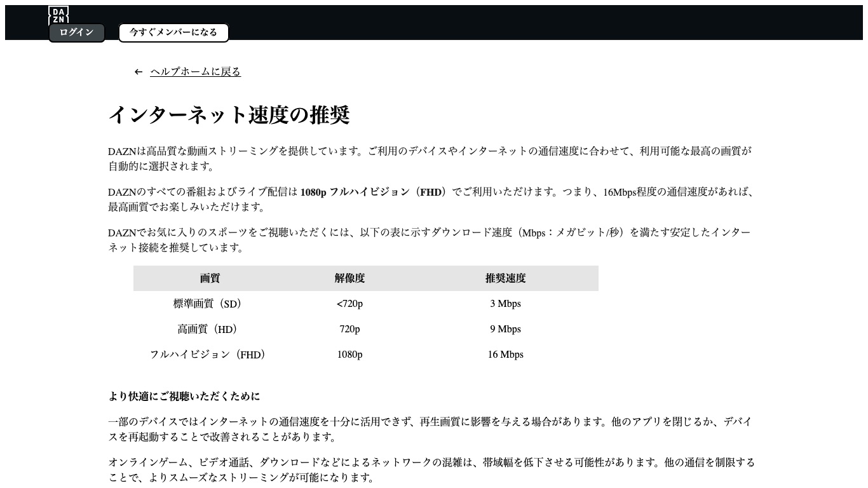Viewport: 868px width, 488px height.
Task: Click the インターネット速度の推奨 heading
Action: point(229,115)
